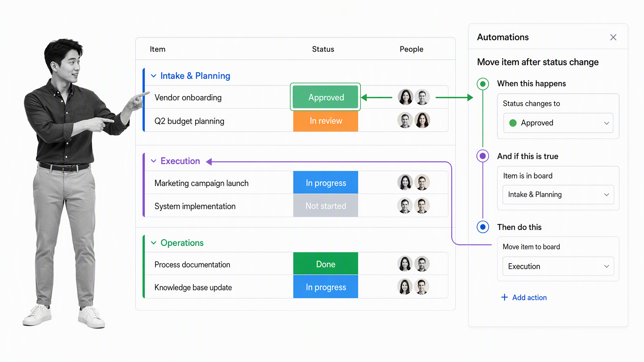This screenshot has height=362, width=644.
Task: Click the green dot in the Approved dropdown
Action: coord(513,123)
